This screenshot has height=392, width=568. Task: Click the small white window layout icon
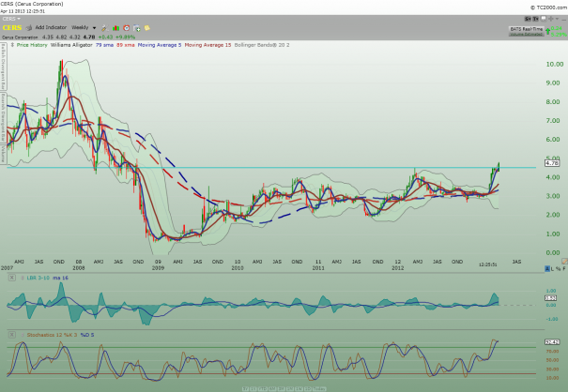543,19
